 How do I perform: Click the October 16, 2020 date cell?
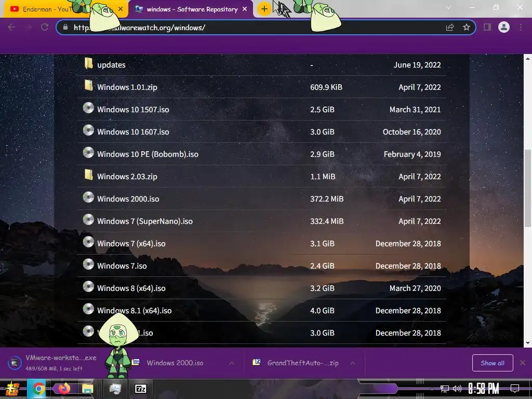tap(412, 132)
